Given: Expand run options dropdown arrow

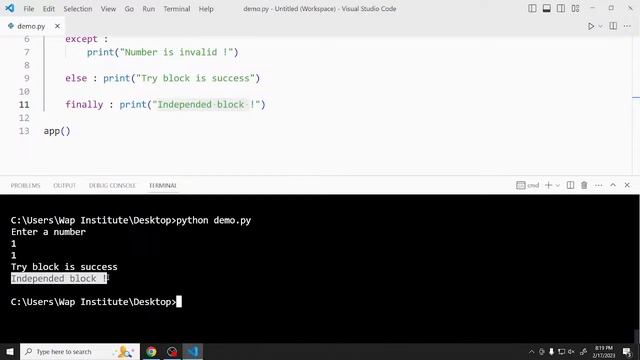Looking at the screenshot, I should [600, 26].
